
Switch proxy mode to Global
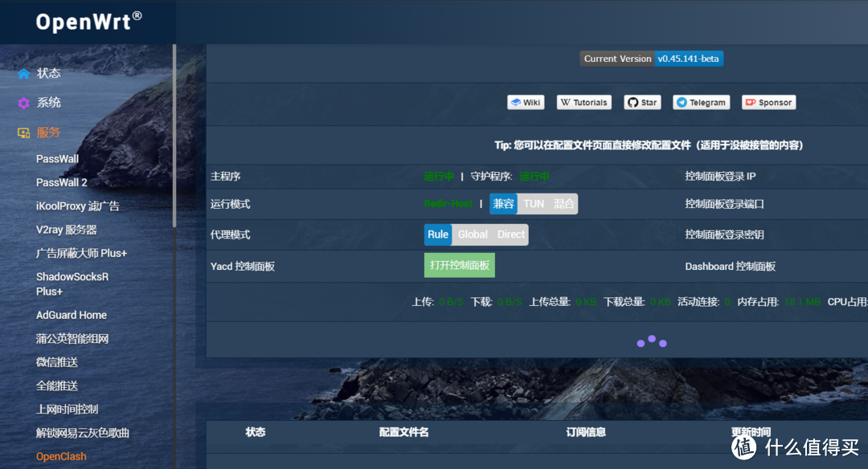coord(473,234)
